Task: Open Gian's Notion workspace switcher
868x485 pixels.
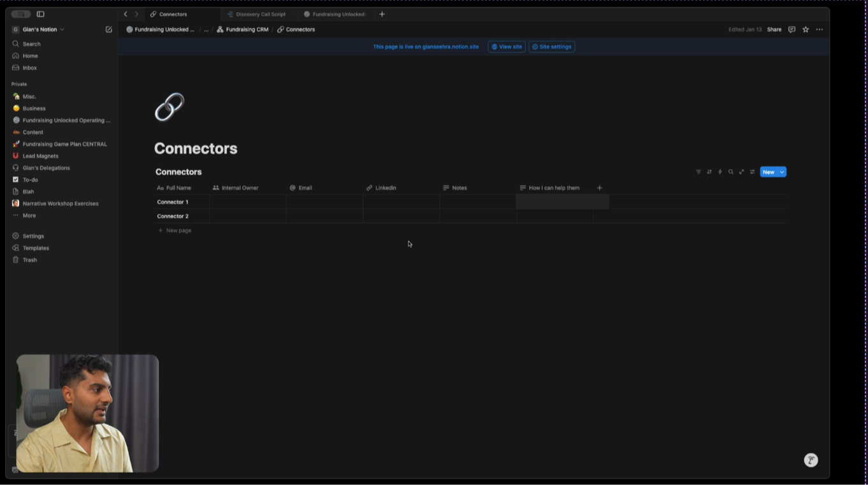Action: point(38,29)
